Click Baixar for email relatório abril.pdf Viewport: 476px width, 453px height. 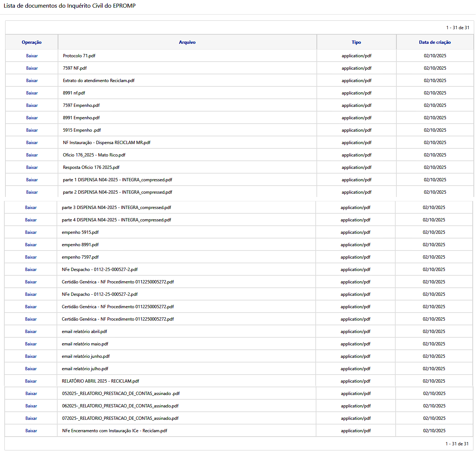point(31,332)
